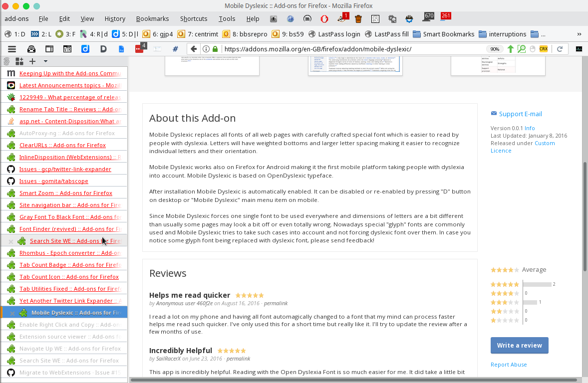Switch to Issues gomita/tabscope tab

(x=64, y=181)
